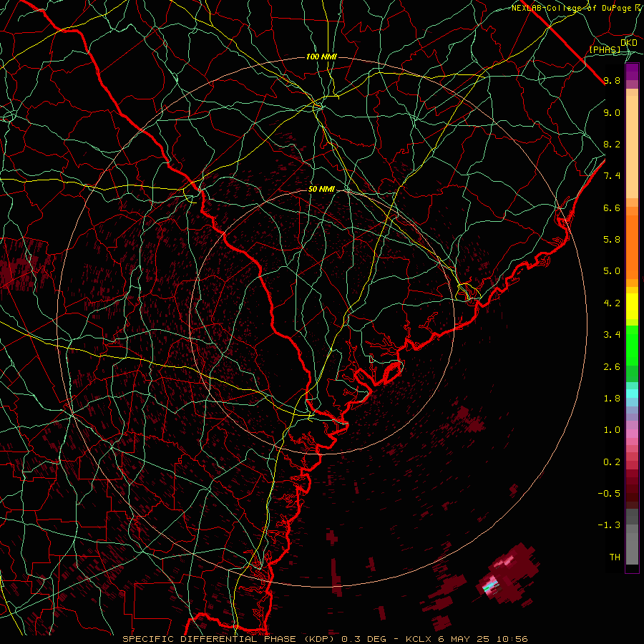644x644 pixels.
Task: Click the 5.0 scale value
Action: pyautogui.click(x=612, y=271)
